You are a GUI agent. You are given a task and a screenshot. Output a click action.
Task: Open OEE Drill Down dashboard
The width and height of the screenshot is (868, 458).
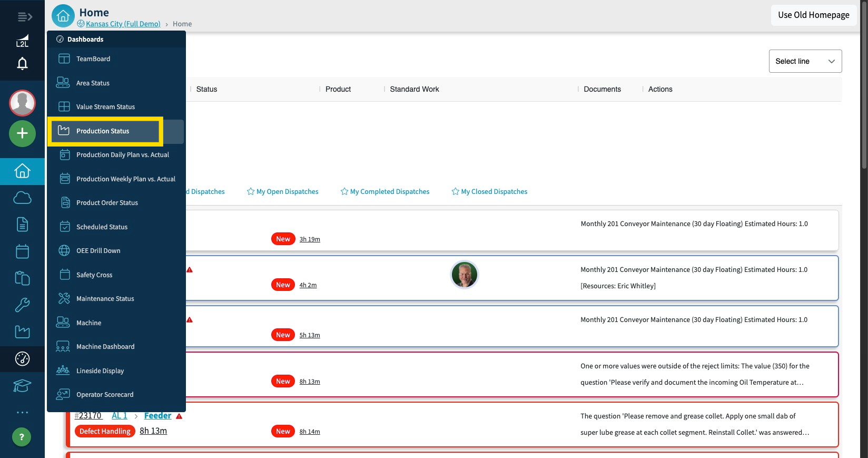116,250
